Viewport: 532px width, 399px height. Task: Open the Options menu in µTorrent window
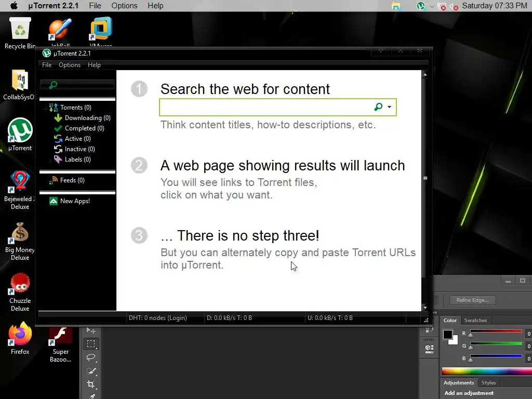[70, 65]
